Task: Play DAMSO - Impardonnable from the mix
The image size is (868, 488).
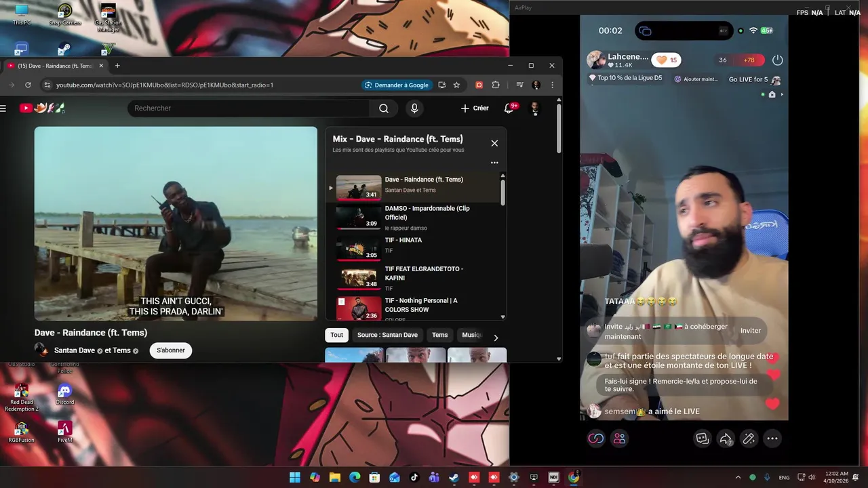Action: [x=414, y=218]
